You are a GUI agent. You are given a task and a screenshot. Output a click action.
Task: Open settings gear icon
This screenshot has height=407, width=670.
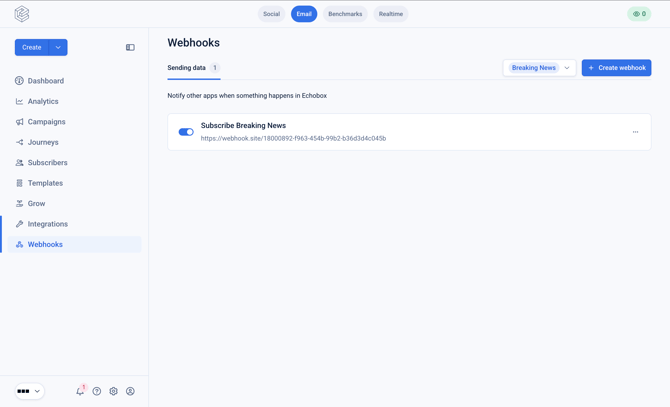click(113, 391)
